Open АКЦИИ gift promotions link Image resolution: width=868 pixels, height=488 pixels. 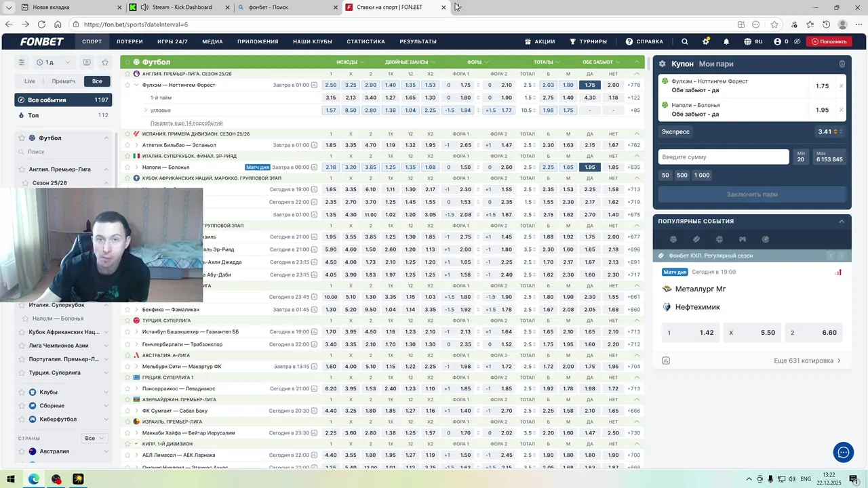coord(540,41)
